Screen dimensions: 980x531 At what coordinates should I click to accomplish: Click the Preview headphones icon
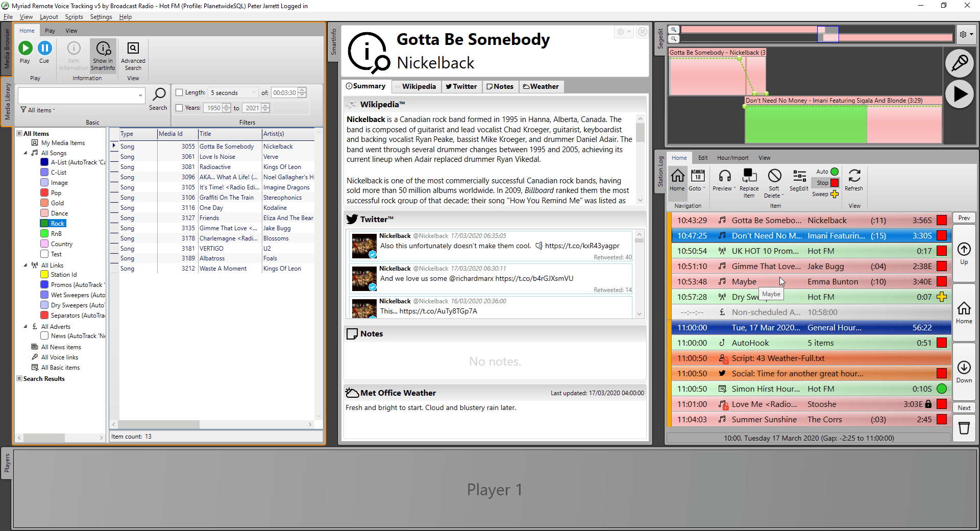coord(724,176)
